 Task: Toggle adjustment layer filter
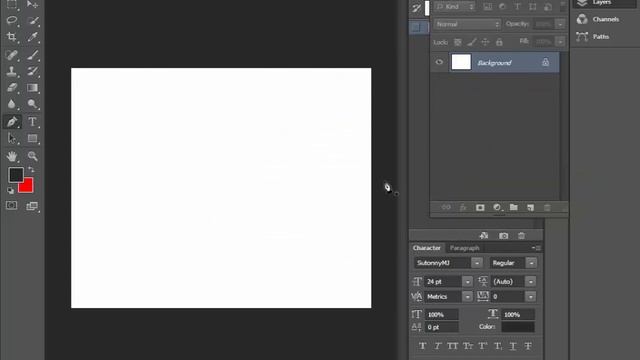coord(502,7)
